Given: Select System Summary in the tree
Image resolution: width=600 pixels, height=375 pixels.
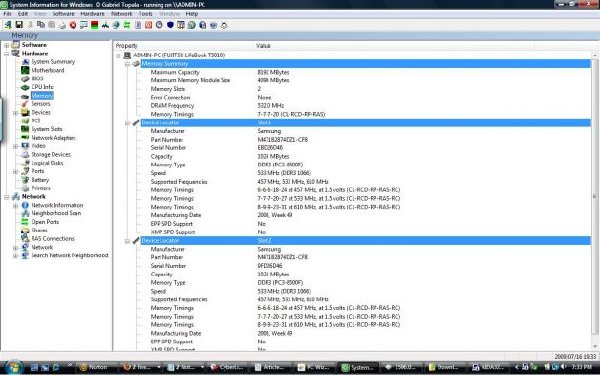Looking at the screenshot, I should (x=53, y=62).
